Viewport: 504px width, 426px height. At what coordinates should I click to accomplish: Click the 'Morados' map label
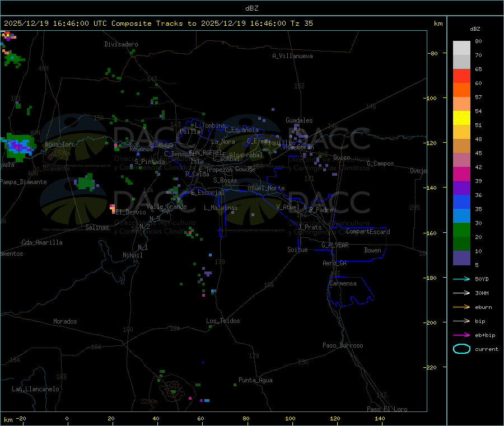tap(66, 321)
